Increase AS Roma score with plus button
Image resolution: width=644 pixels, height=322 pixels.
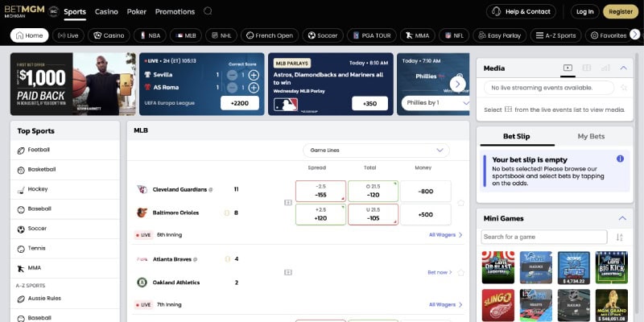[254, 88]
